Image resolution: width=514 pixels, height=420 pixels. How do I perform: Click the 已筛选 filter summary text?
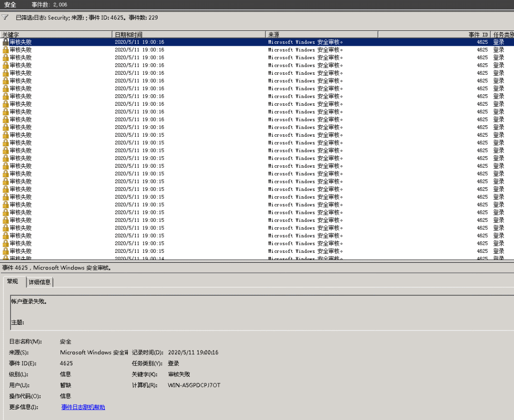87,18
